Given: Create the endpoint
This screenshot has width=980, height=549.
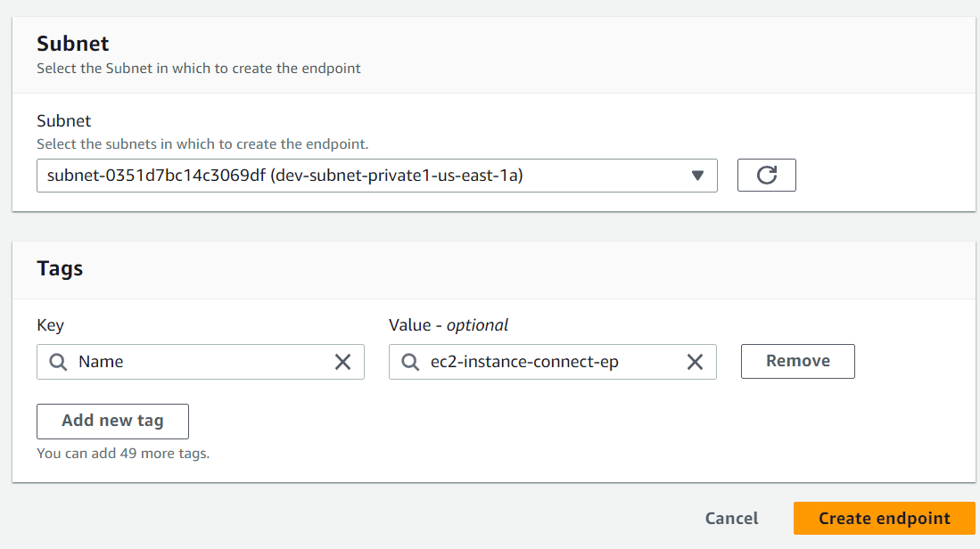Looking at the screenshot, I should click(884, 518).
